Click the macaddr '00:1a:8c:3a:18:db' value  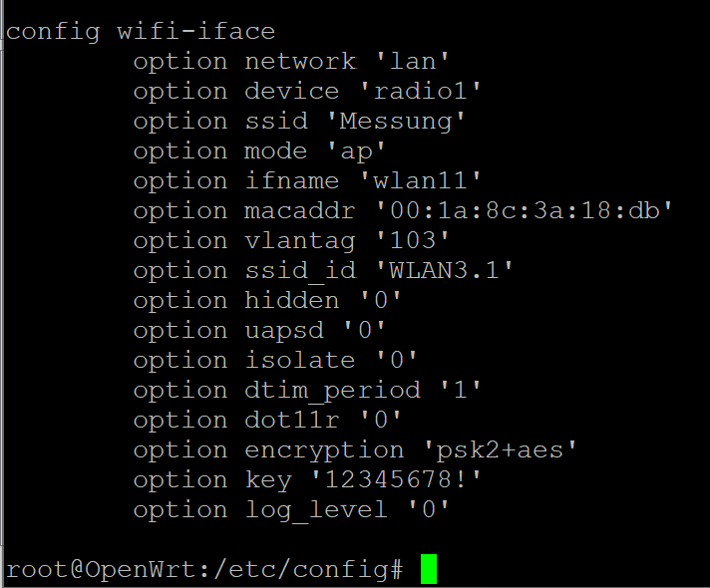click(x=525, y=211)
